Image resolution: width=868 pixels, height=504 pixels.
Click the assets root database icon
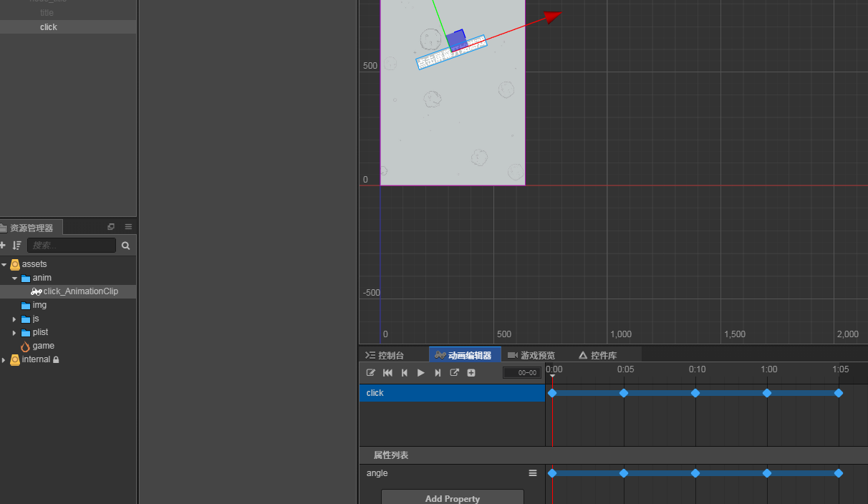(x=15, y=264)
